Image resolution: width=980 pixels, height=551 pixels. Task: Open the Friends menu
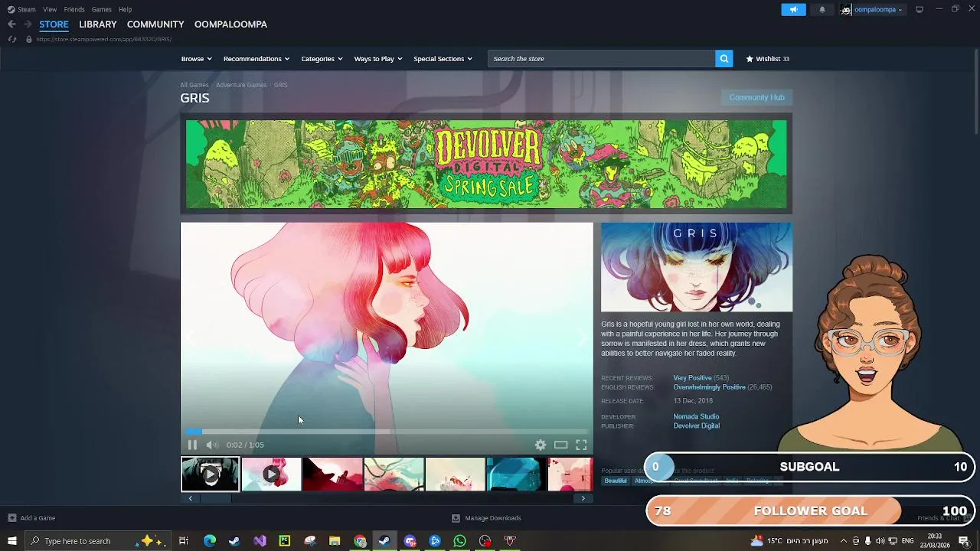74,9
